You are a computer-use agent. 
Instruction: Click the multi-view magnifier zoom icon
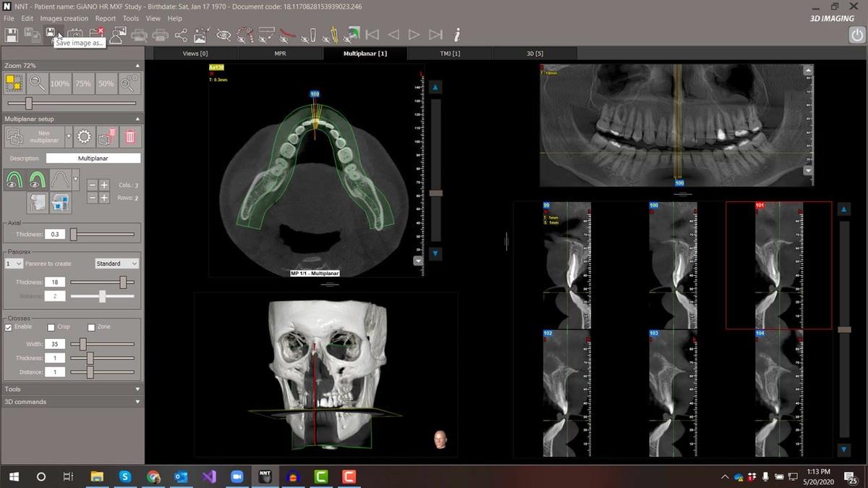click(129, 83)
